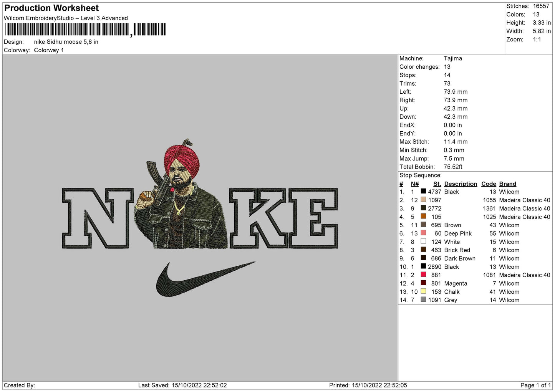Click the 'Colorway 1' value
The height and width of the screenshot is (392, 555).
tap(49, 50)
